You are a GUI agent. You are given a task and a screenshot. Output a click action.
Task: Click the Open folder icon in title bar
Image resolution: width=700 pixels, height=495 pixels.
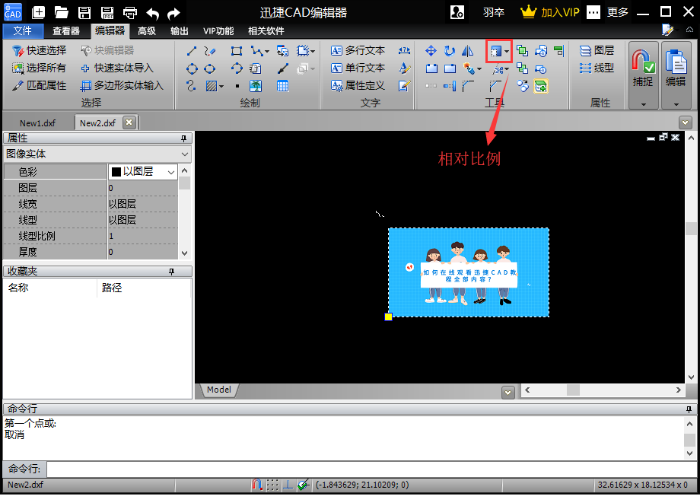click(x=62, y=12)
